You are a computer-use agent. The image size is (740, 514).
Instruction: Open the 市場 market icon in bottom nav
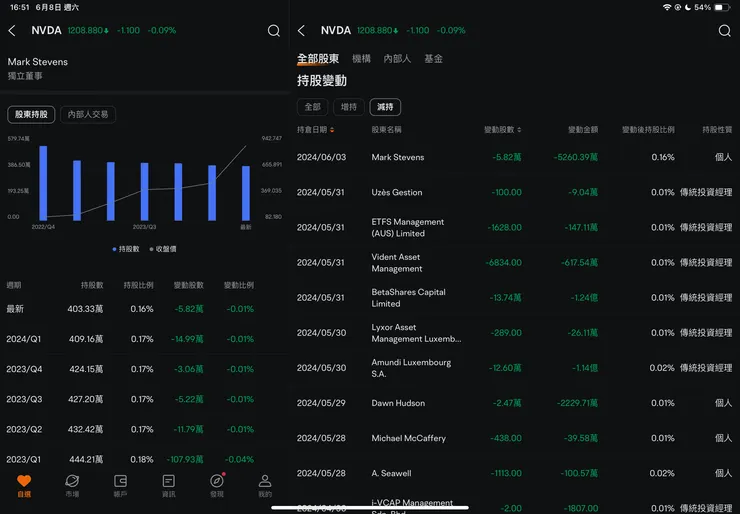72,486
